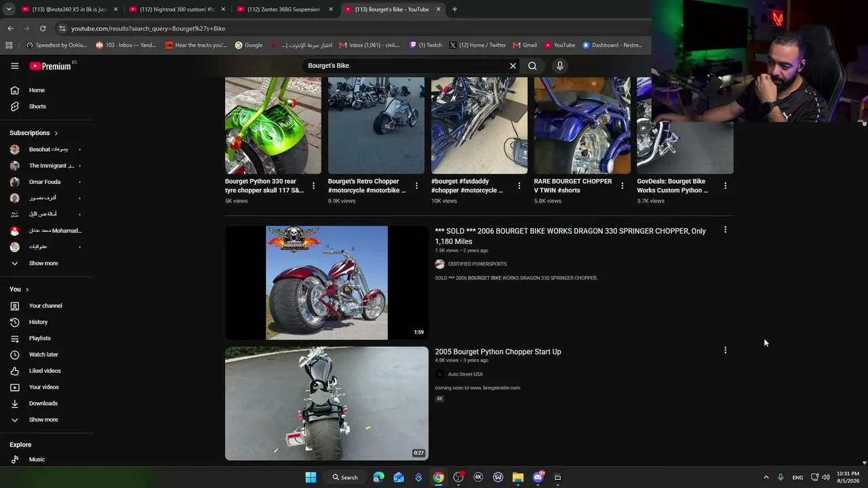Image resolution: width=868 pixels, height=488 pixels.
Task: Open more options for GovDeals Bourget short
Action: click(x=725, y=186)
